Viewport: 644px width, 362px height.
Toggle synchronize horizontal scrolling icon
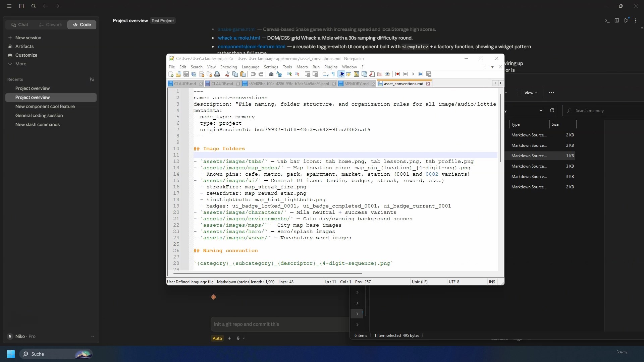click(x=315, y=74)
